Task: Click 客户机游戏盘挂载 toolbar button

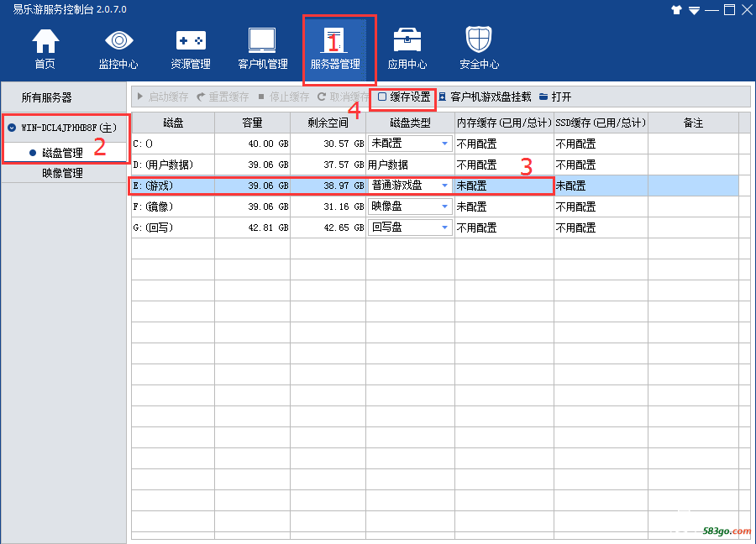Action: point(485,97)
